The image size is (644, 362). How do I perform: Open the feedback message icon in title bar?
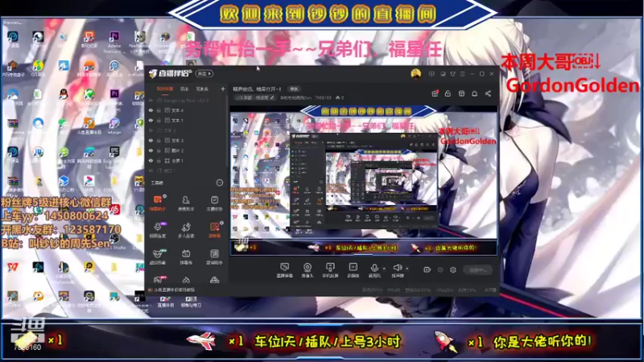431,74
